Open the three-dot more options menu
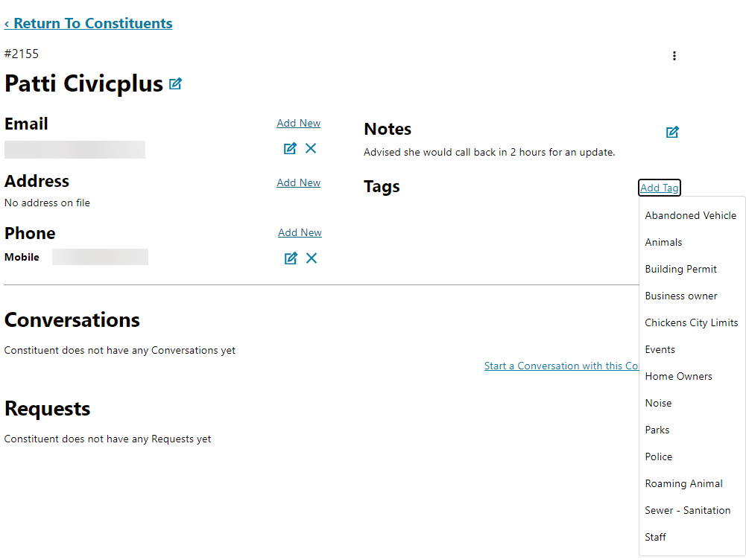This screenshot has width=746, height=560. 674,56
